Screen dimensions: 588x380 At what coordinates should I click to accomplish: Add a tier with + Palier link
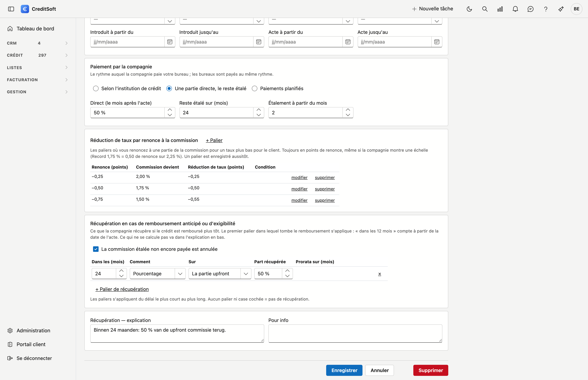[x=214, y=140]
